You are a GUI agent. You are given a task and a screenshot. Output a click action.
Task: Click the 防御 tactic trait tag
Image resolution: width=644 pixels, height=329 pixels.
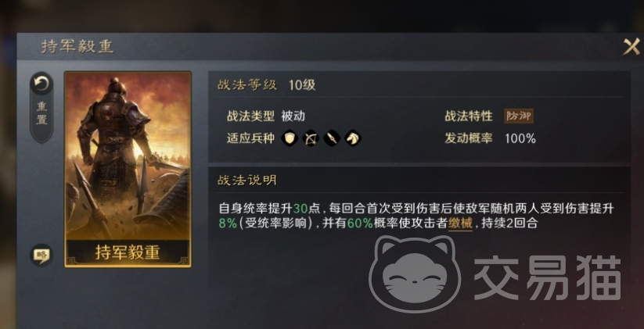tap(519, 116)
